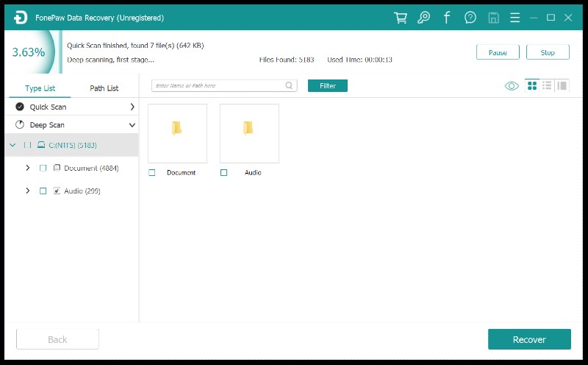Stop the scan
The height and width of the screenshot is (365, 588).
[548, 52]
